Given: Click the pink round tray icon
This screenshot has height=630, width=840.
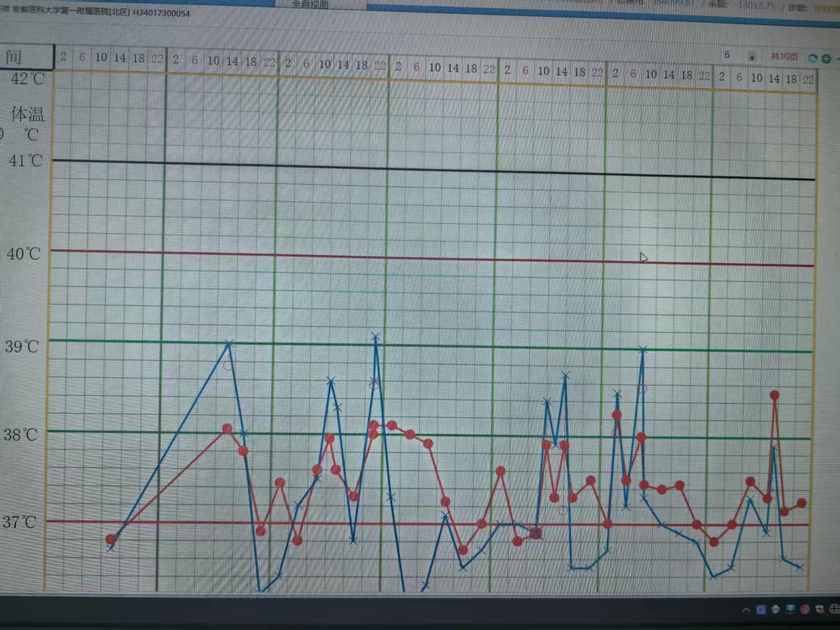Looking at the screenshot, I should [x=805, y=610].
